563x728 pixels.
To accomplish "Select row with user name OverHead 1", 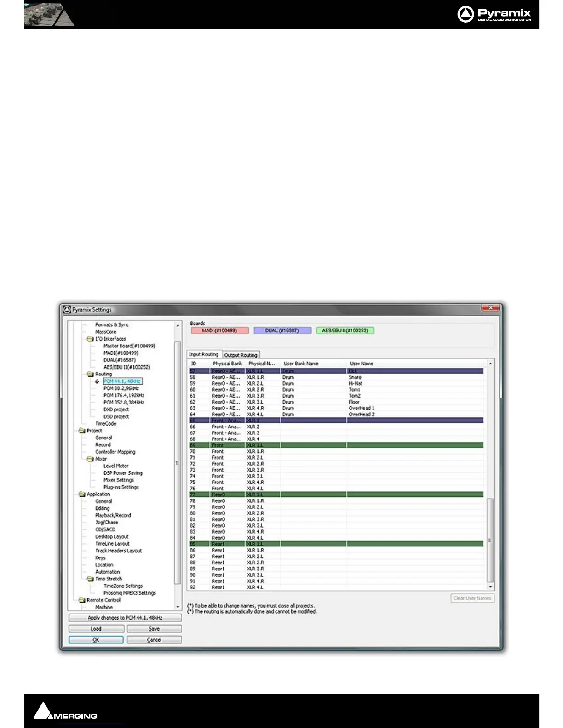I will click(x=336, y=408).
